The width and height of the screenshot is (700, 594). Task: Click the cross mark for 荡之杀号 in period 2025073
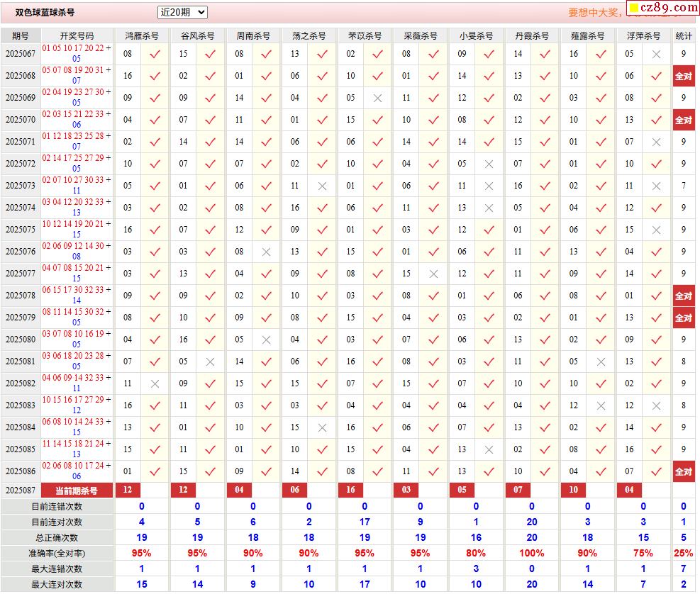pos(322,186)
